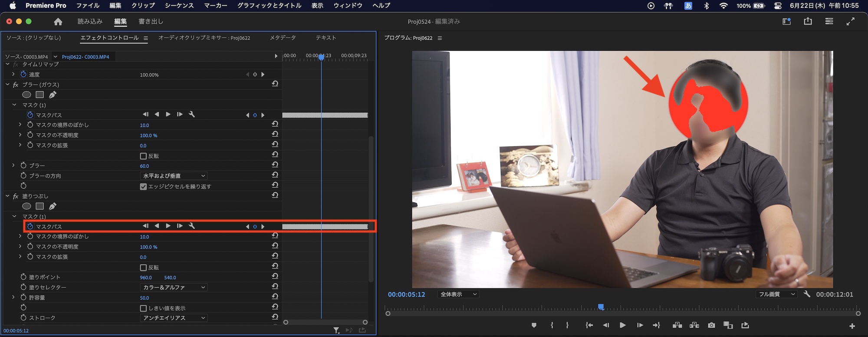
Task: Open program monitor settings wrench
Action: (807, 294)
